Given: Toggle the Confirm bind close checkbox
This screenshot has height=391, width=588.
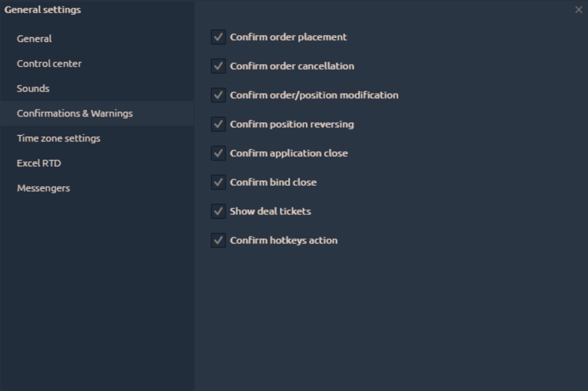Looking at the screenshot, I should pos(218,182).
